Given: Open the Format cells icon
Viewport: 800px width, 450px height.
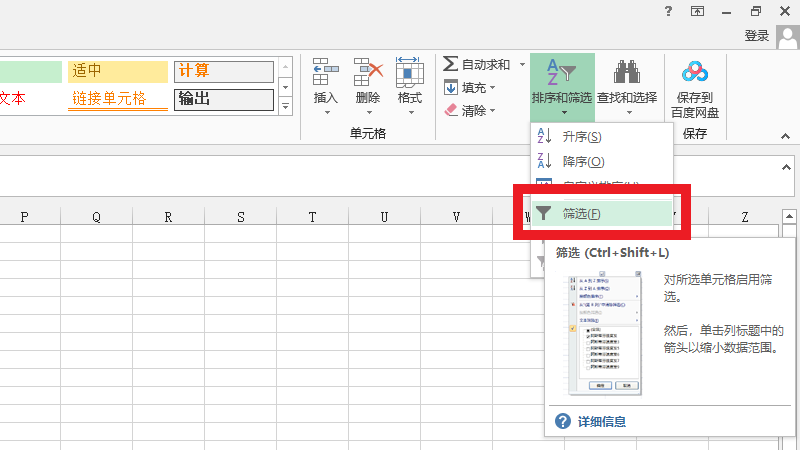Looking at the screenshot, I should pos(409,71).
